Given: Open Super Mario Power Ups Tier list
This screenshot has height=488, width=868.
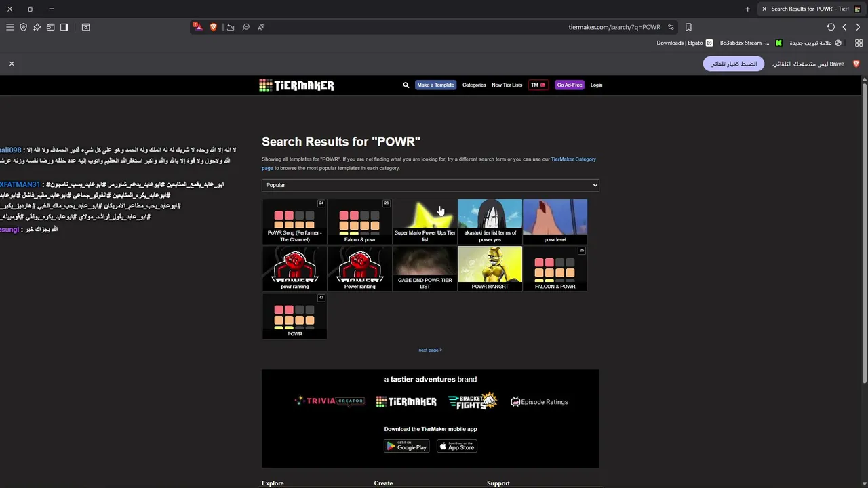Looking at the screenshot, I should tap(425, 221).
